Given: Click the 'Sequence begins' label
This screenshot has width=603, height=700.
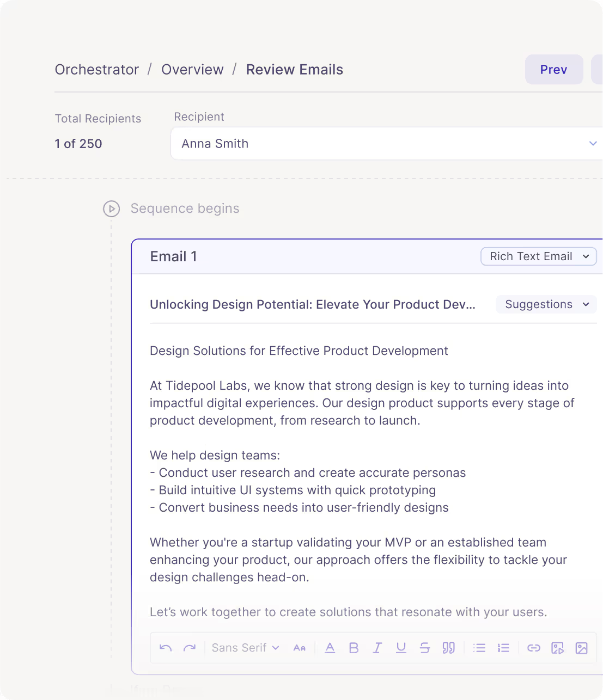Looking at the screenshot, I should 185,208.
